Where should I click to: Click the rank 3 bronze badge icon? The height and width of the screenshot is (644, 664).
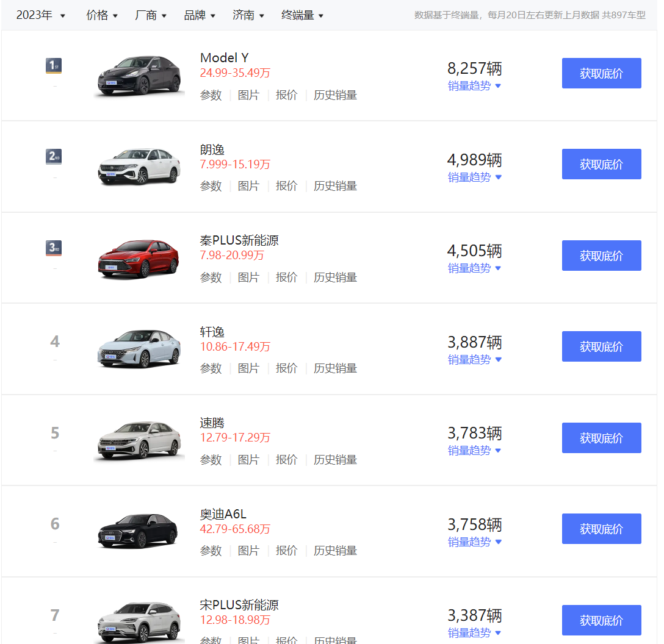click(54, 248)
